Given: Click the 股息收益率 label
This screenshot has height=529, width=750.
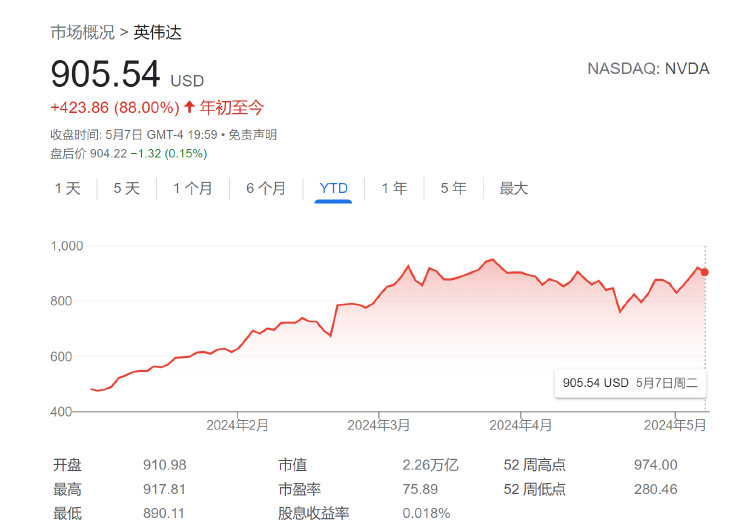Looking at the screenshot, I should coord(314,514).
